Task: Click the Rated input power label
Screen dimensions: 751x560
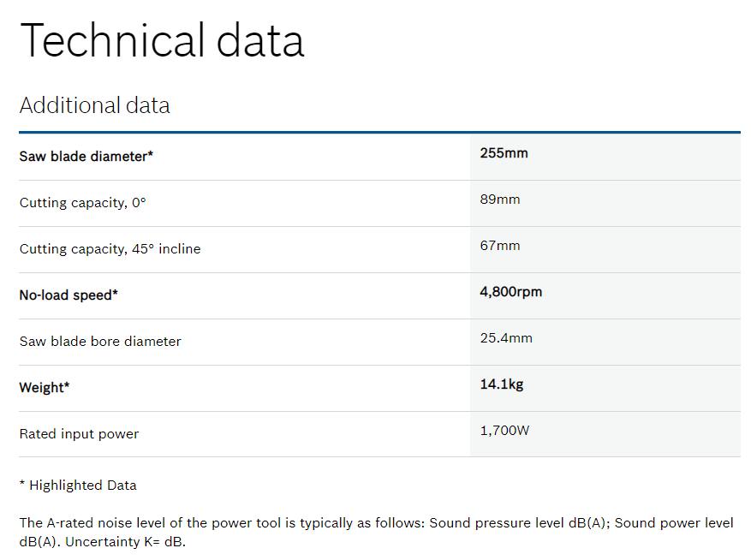Action: point(79,434)
